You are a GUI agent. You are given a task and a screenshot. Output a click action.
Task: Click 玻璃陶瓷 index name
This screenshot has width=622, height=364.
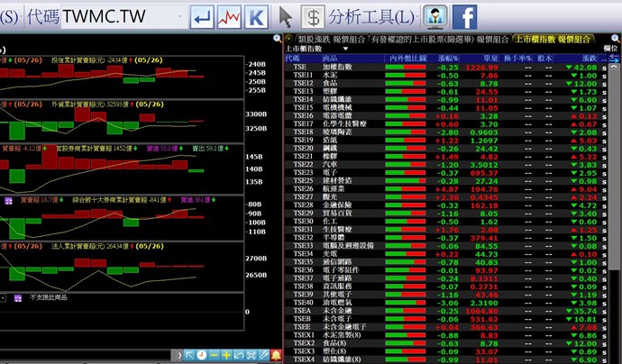(337, 132)
